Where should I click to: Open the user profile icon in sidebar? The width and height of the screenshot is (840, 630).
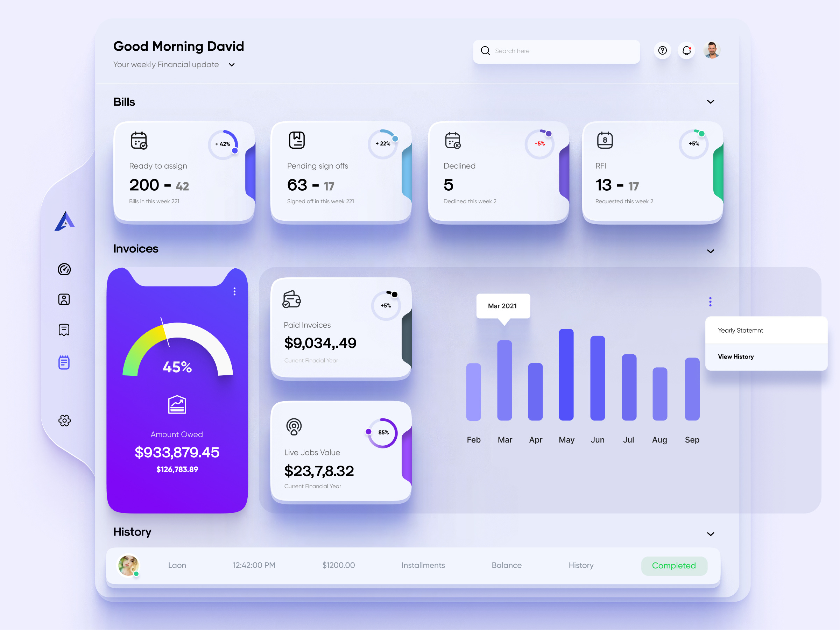(64, 299)
